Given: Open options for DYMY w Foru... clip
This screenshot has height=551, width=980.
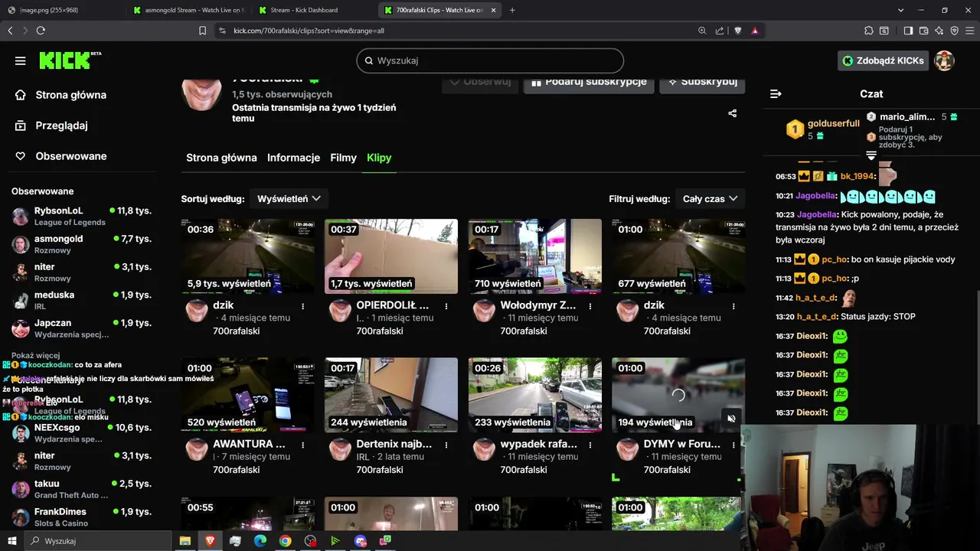Looking at the screenshot, I should 733,445.
